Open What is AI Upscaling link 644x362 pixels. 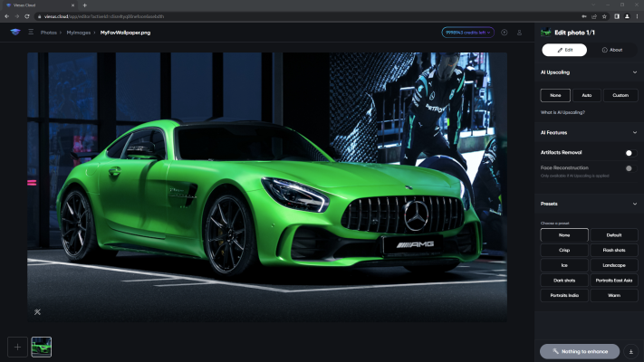[562, 112]
